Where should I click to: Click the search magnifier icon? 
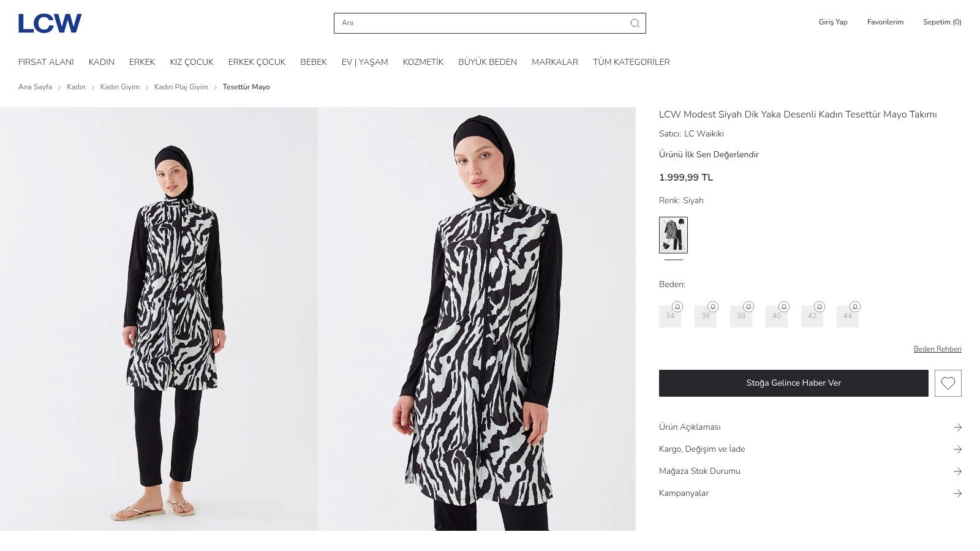635,23
